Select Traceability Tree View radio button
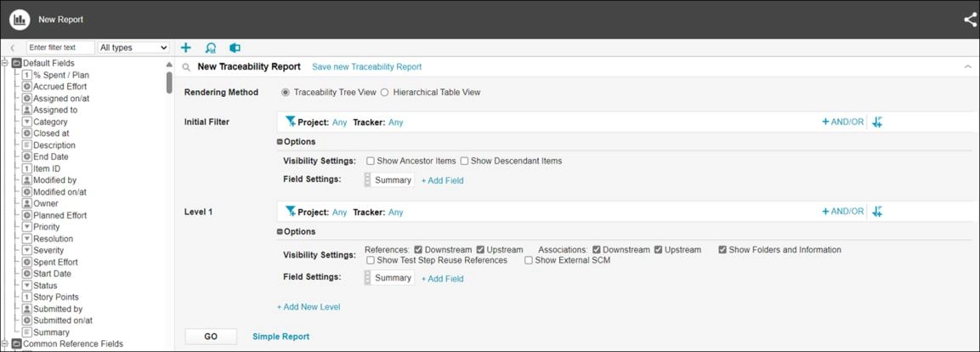Image resolution: width=980 pixels, height=352 pixels. [286, 92]
